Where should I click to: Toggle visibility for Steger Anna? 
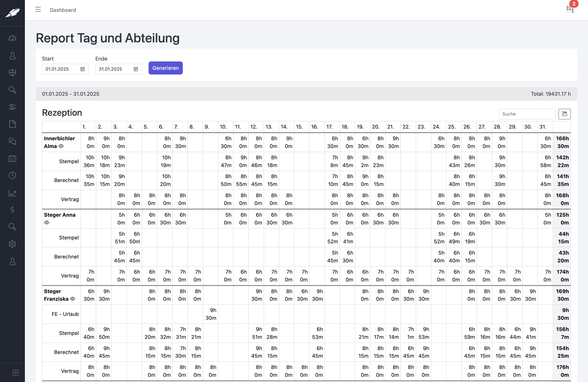pyautogui.click(x=47, y=223)
